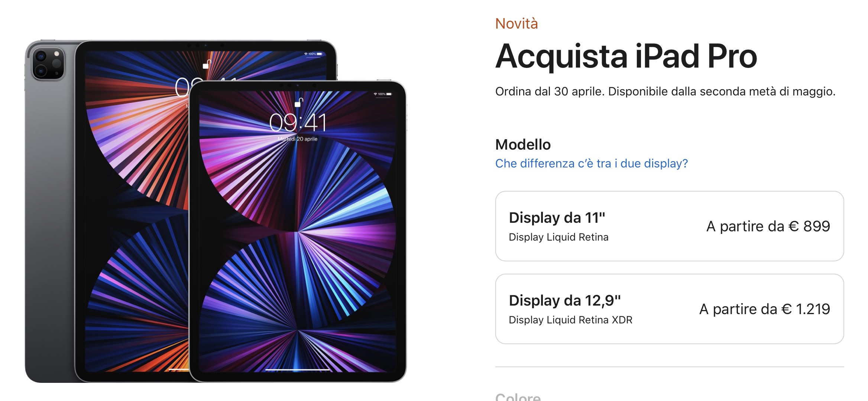Click the 'Martedì 20 aprile' date on iPad screen
Image resolution: width=868 pixels, height=401 pixels.
click(298, 139)
